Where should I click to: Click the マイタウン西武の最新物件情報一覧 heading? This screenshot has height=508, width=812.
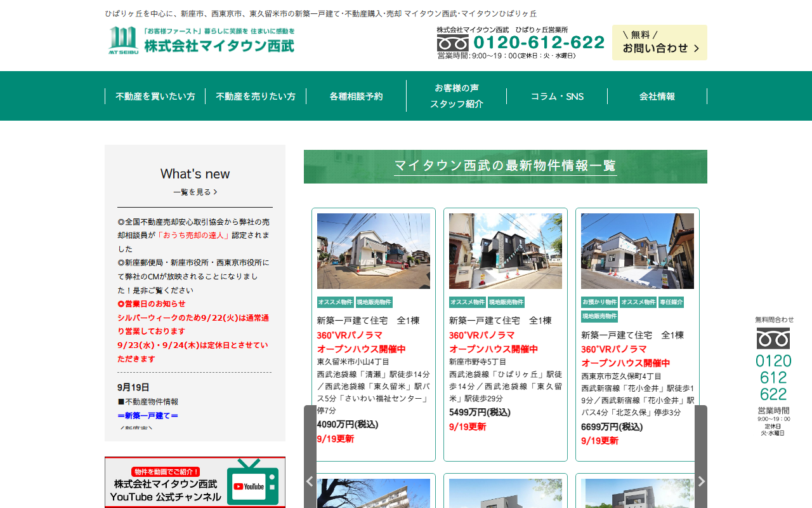click(x=506, y=166)
